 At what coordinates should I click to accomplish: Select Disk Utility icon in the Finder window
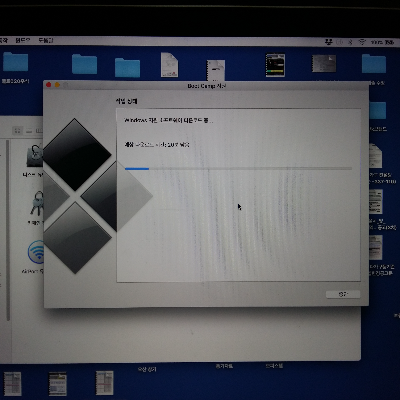35,155
